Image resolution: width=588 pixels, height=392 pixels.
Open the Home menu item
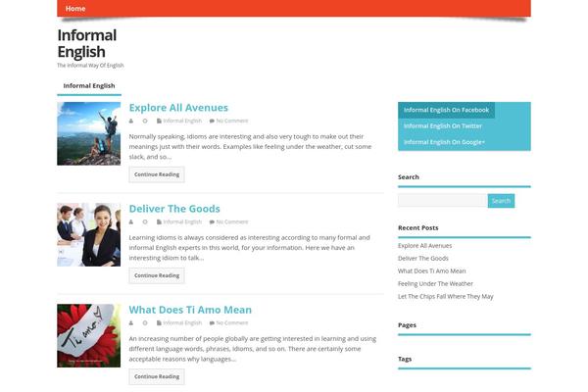(75, 8)
